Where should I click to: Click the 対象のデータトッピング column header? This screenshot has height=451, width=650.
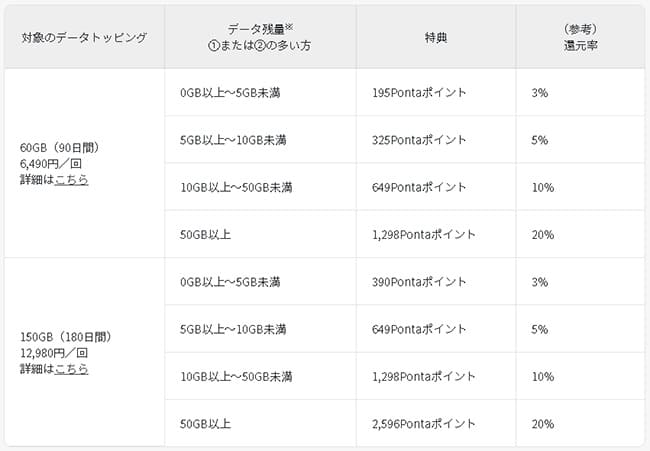pos(84,37)
